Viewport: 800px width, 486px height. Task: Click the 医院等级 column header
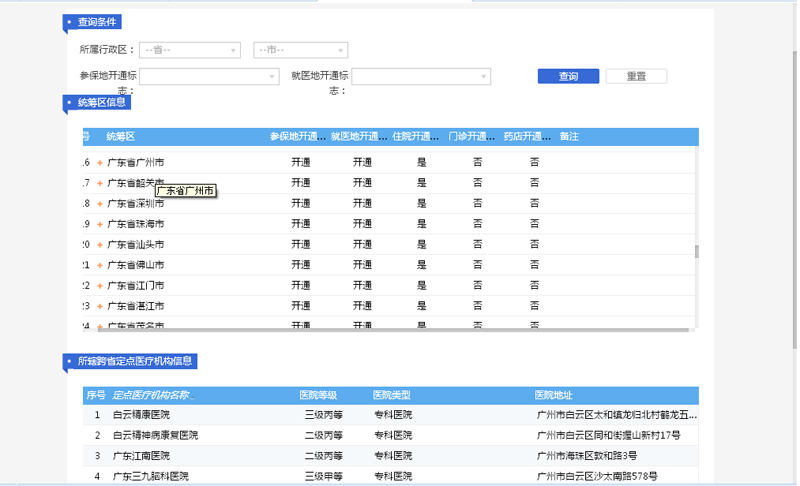[319, 395]
